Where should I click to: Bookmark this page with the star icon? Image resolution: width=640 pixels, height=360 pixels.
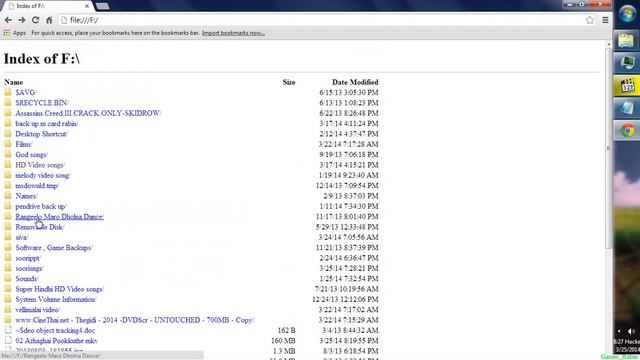point(590,20)
